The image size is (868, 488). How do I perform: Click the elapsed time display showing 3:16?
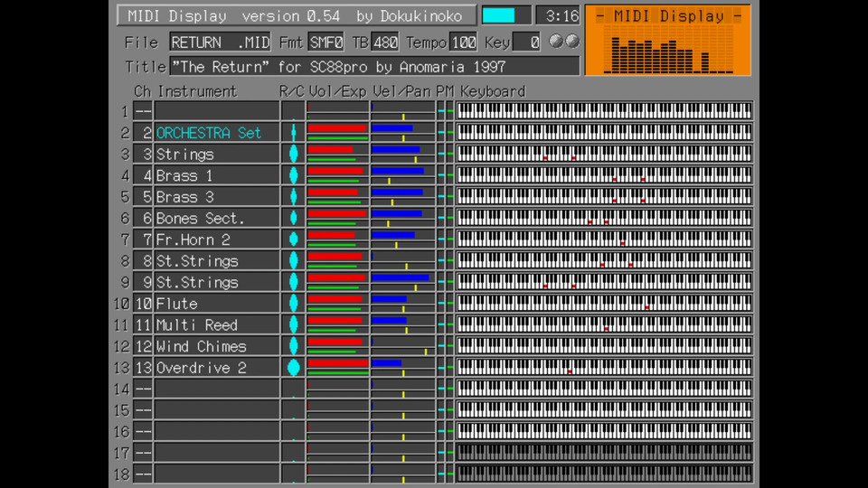point(557,15)
